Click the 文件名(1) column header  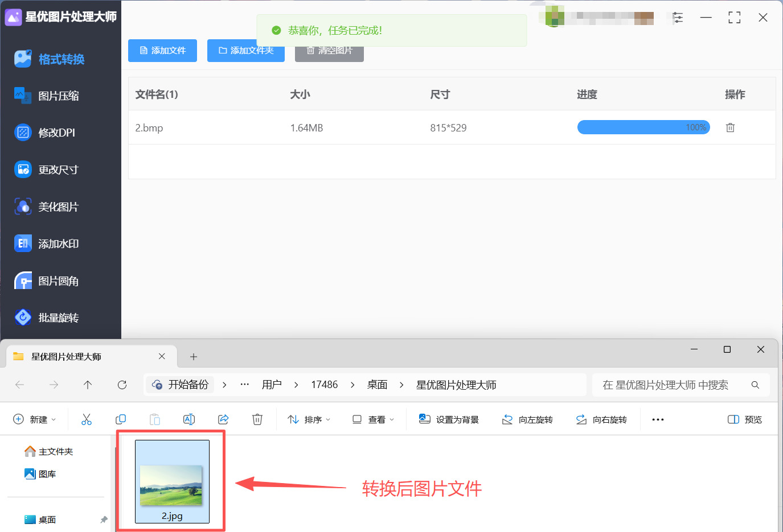pos(157,94)
